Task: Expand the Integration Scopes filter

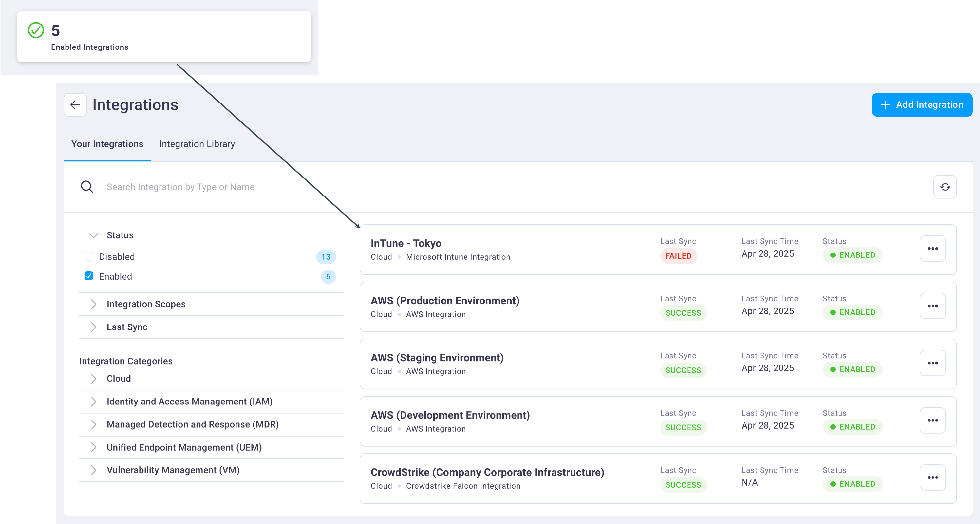Action: click(x=94, y=304)
